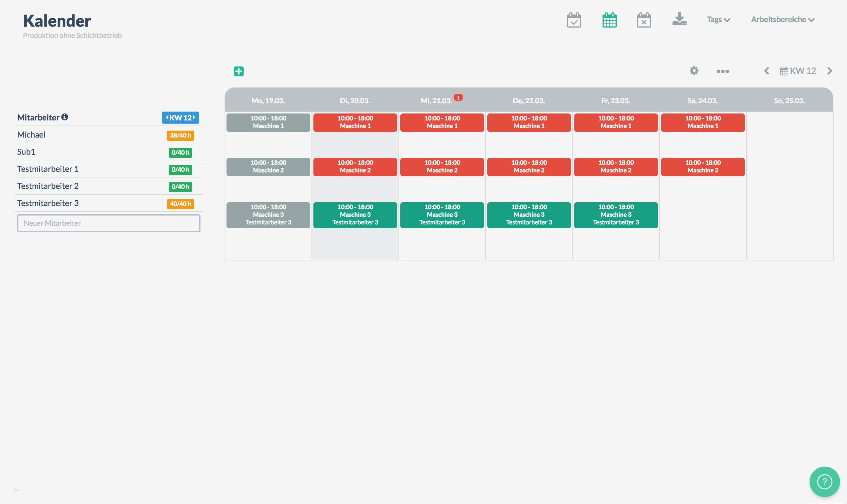
Task: Select employee Michael in list
Action: [x=31, y=135]
